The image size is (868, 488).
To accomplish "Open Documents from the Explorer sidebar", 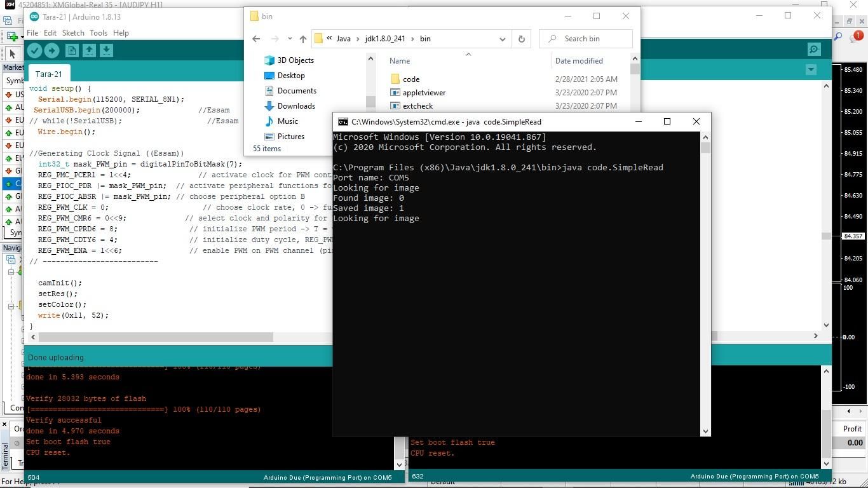I will coord(297,90).
